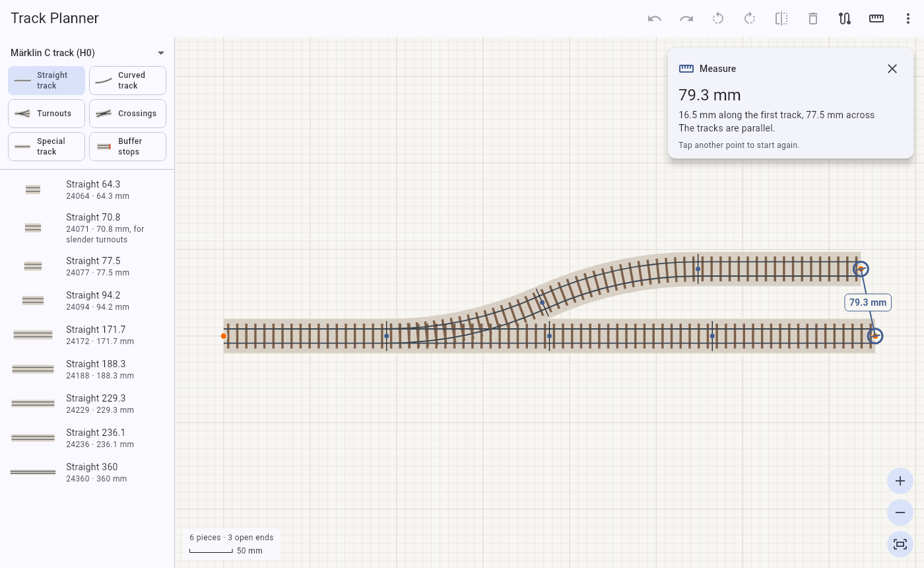Click the Straight 360 track thumbnail
924x568 pixels.
(x=33, y=472)
